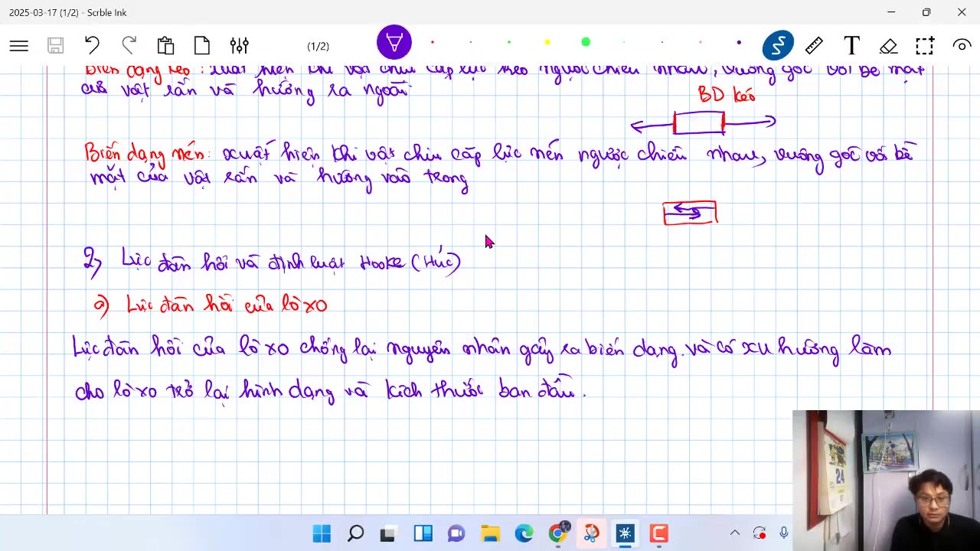The image size is (980, 551).
Task: Open the red scissors taskbar app
Action: click(x=591, y=533)
